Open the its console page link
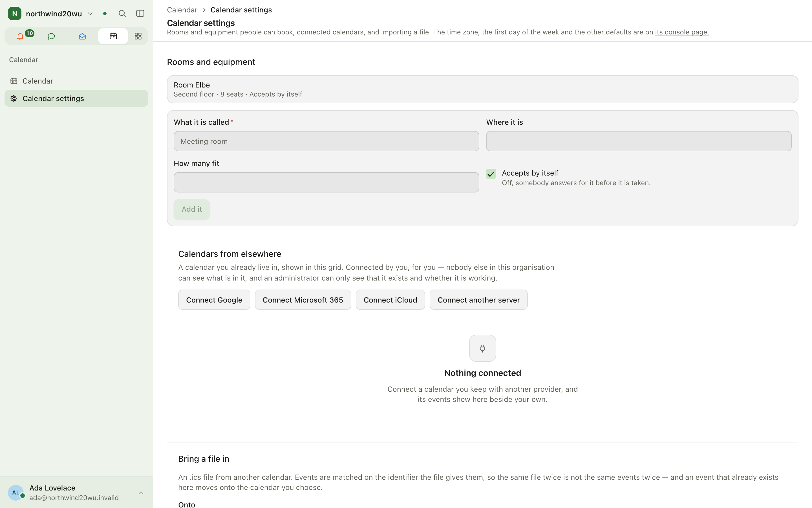The image size is (812, 508). 682,32
